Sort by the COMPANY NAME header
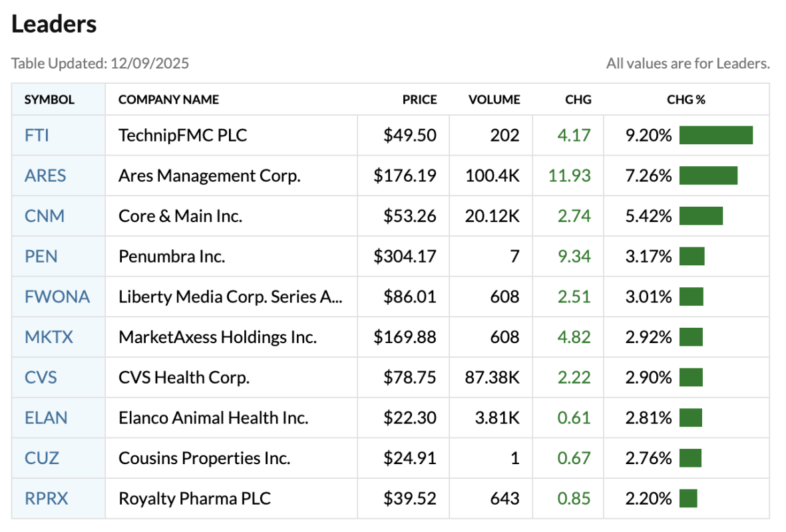 tap(168, 100)
